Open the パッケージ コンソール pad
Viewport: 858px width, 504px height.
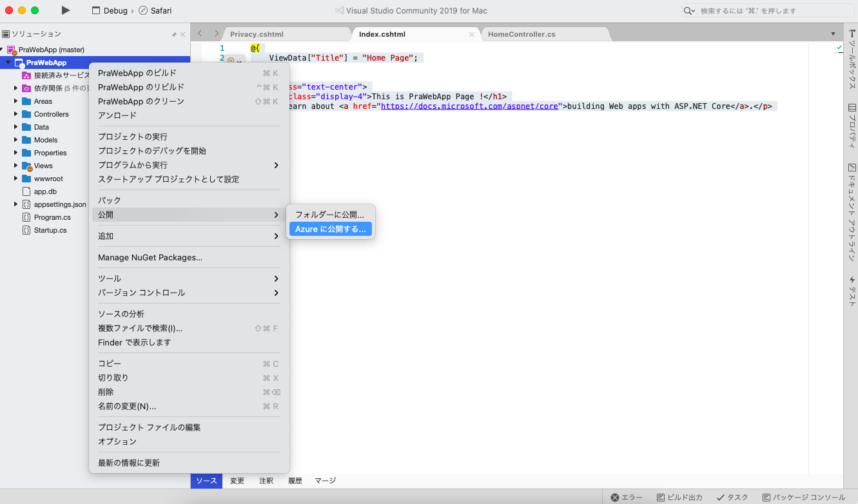[803, 498]
